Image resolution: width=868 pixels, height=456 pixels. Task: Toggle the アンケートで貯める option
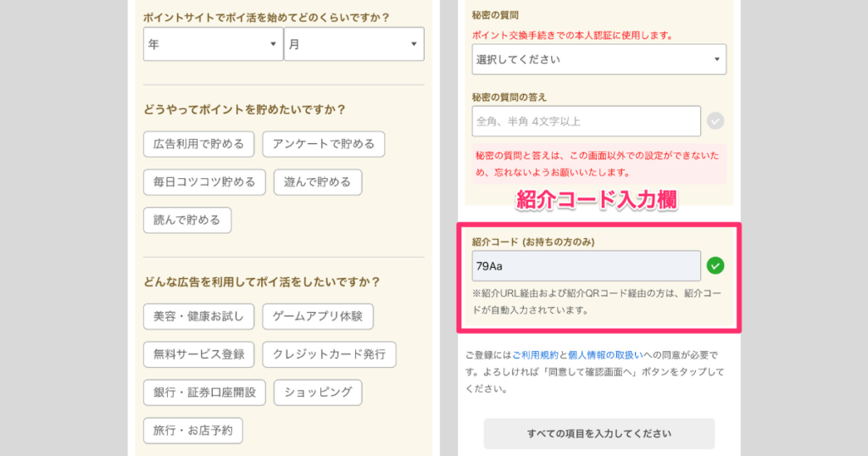point(323,144)
